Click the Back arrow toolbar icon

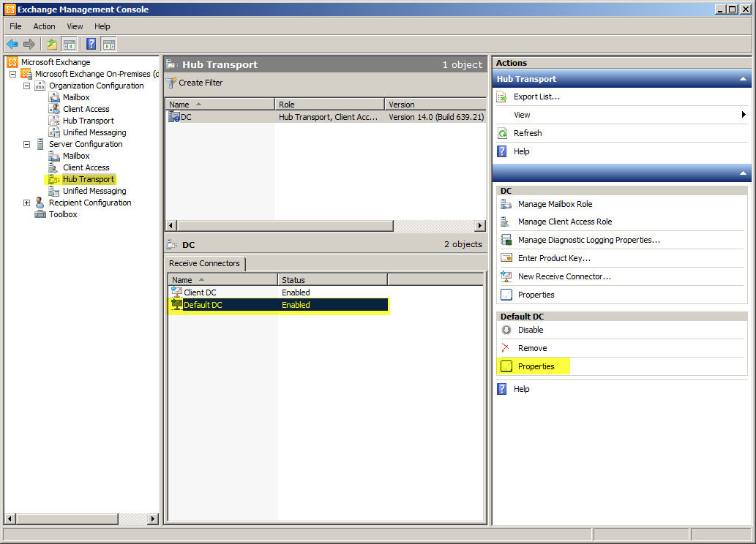click(12, 45)
